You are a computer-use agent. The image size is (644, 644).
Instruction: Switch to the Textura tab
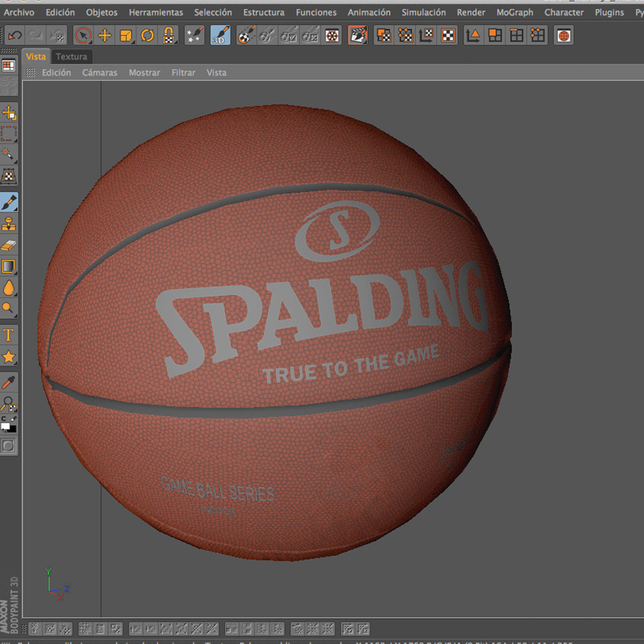point(71,56)
